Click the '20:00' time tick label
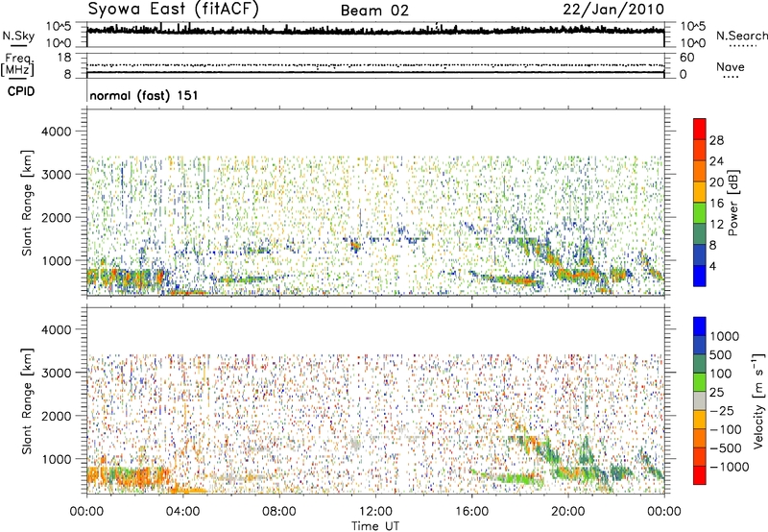Screen dimensions: 768x532 pos(567,512)
